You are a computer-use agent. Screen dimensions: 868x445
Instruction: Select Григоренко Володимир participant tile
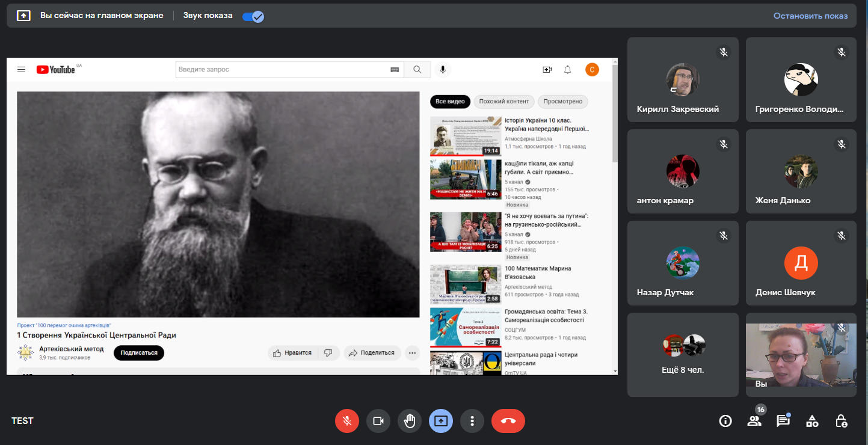(x=801, y=80)
